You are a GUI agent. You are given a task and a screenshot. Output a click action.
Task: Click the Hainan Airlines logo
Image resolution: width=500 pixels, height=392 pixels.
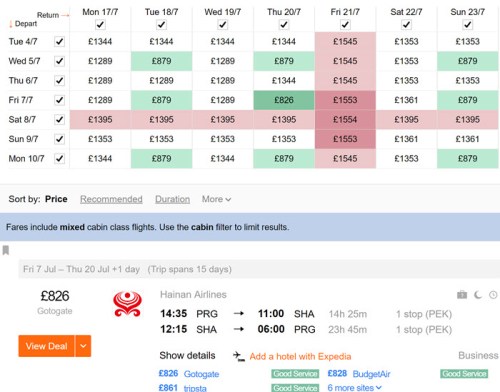pos(127,304)
